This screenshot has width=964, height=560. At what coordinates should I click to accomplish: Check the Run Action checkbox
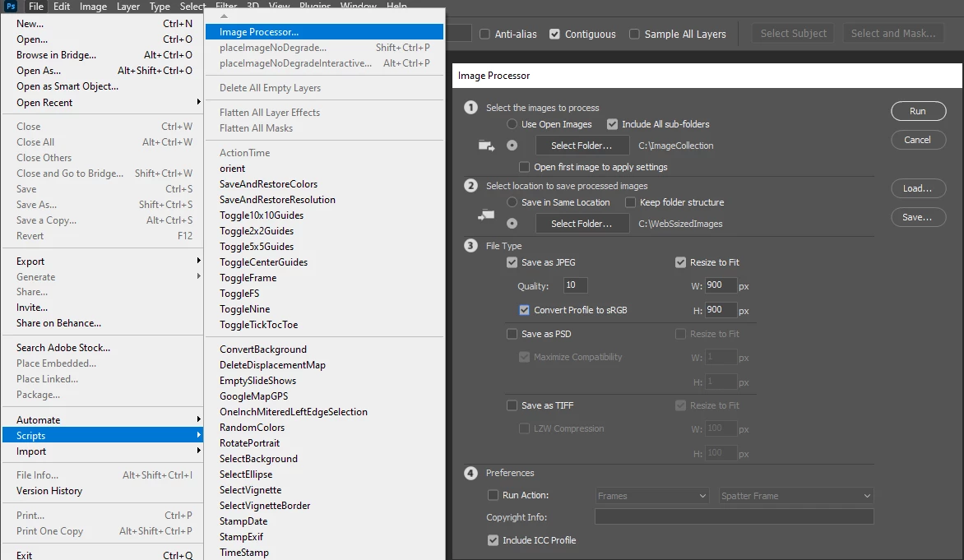pos(493,495)
